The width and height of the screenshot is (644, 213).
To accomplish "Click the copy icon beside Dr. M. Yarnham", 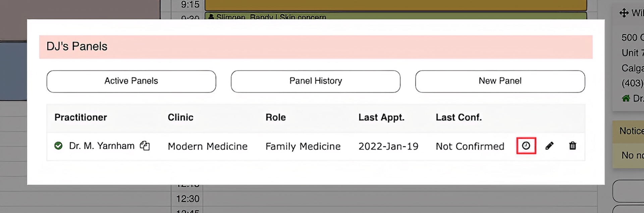I will click(x=145, y=146).
